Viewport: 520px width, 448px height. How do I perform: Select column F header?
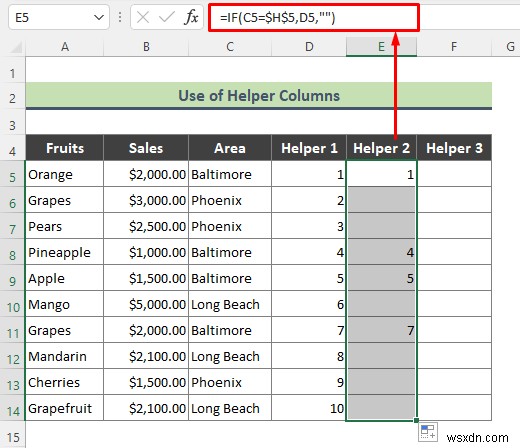(x=454, y=47)
